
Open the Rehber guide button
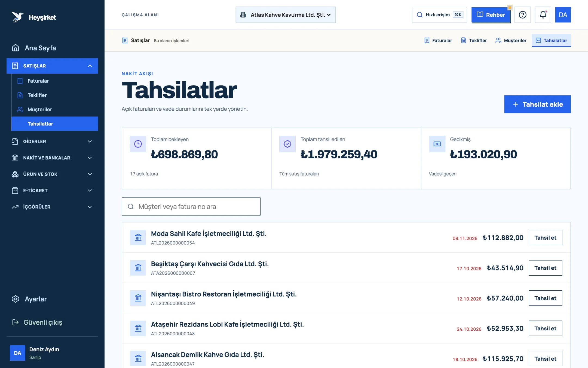point(491,15)
